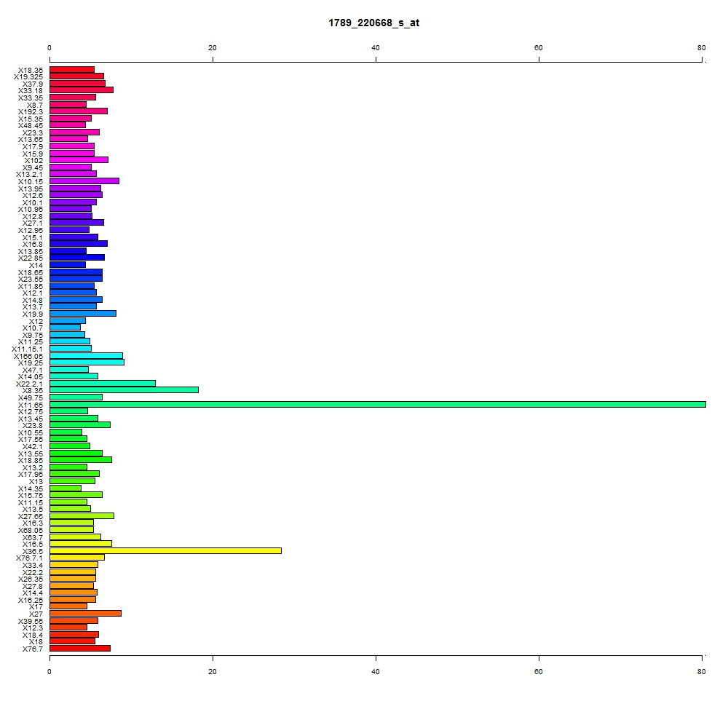Select the row label X23.55
This screenshot has height=728, width=728.
pos(31,279)
